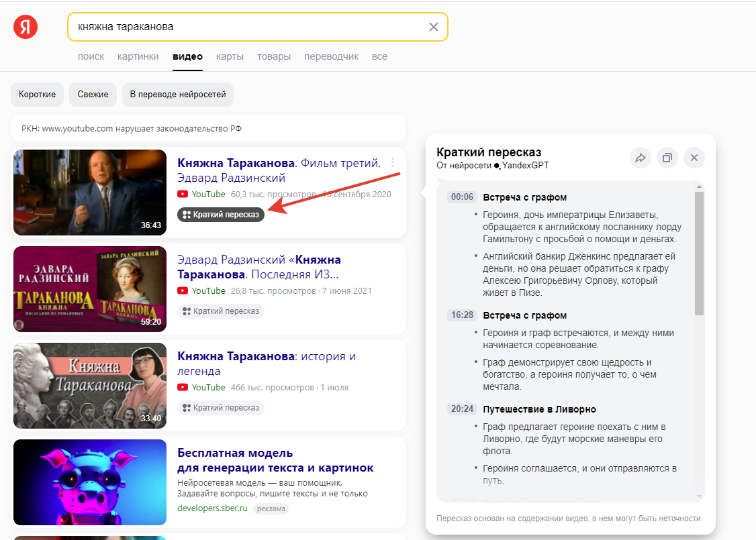Viewport: 756px width, 540px height.
Task: Click the YouTube source of история и легенда video
Action: (201, 387)
